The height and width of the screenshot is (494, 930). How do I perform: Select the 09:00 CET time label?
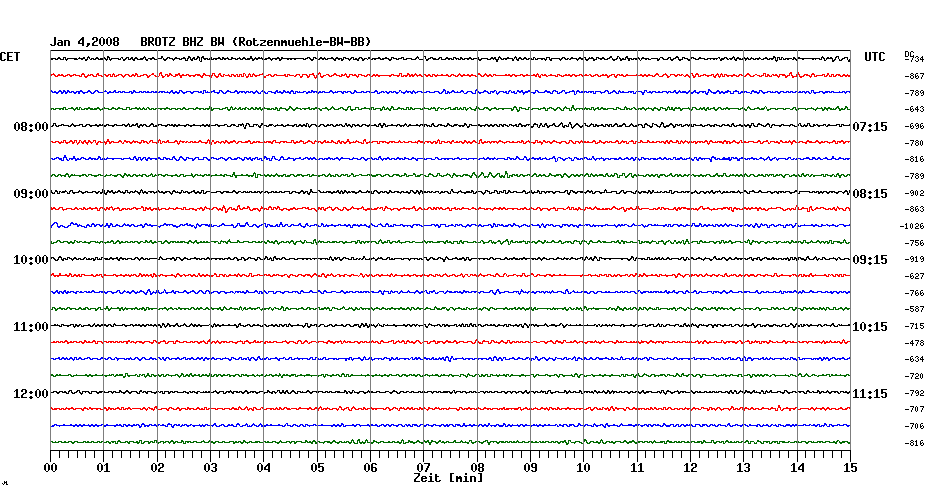point(31,193)
